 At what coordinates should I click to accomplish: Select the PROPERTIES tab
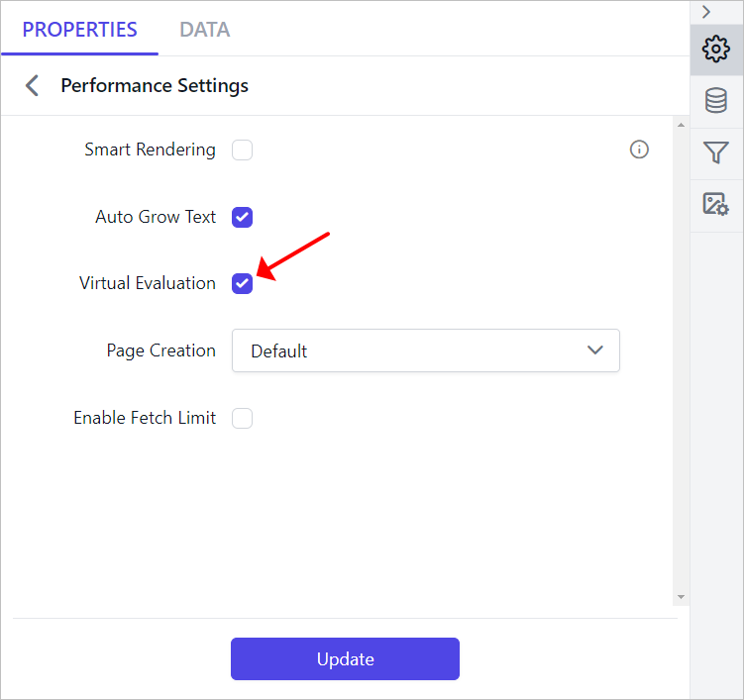pyautogui.click(x=79, y=30)
